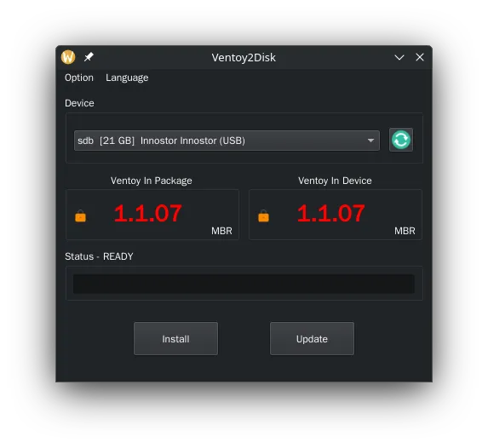The width and height of the screenshot is (488, 448).
Task: Click the Device label
Action: pyautogui.click(x=79, y=103)
